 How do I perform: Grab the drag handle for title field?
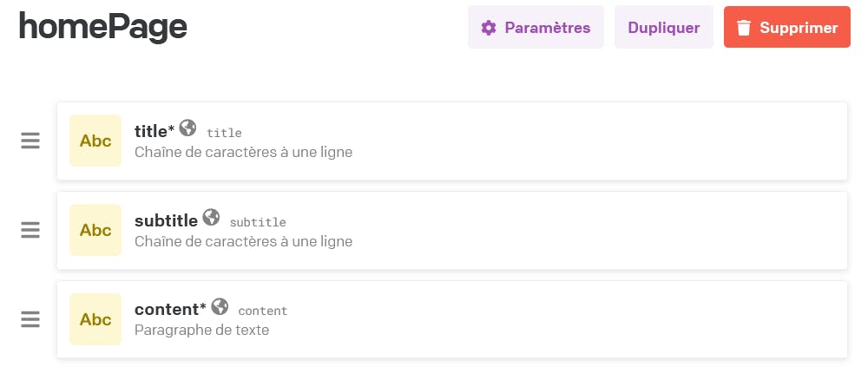[30, 141]
